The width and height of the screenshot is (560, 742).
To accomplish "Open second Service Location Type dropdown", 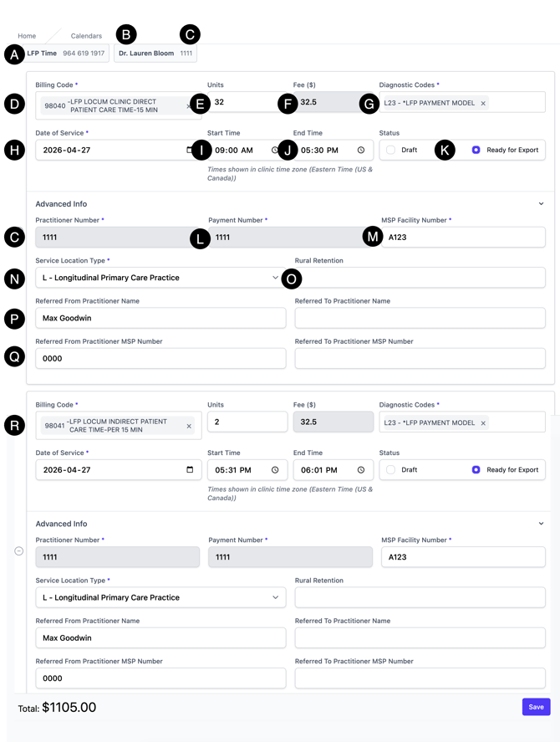I will click(x=160, y=597).
